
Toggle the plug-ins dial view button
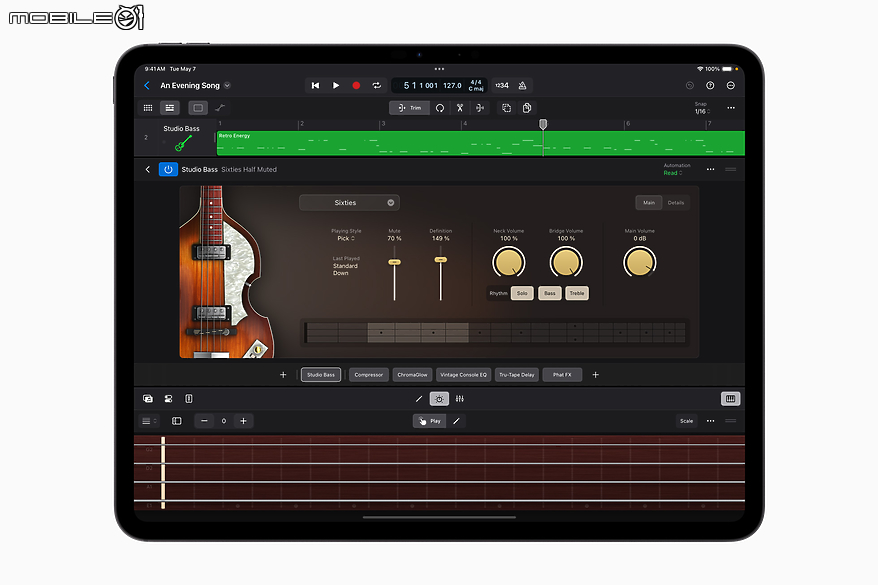[x=439, y=399]
